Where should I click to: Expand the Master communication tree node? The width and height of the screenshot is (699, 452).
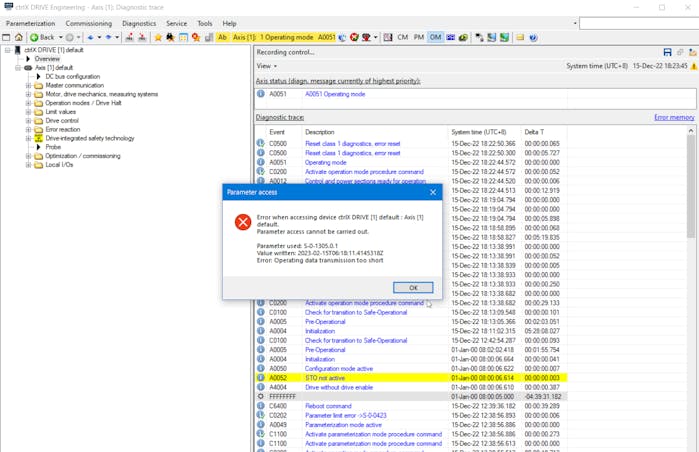coord(29,85)
